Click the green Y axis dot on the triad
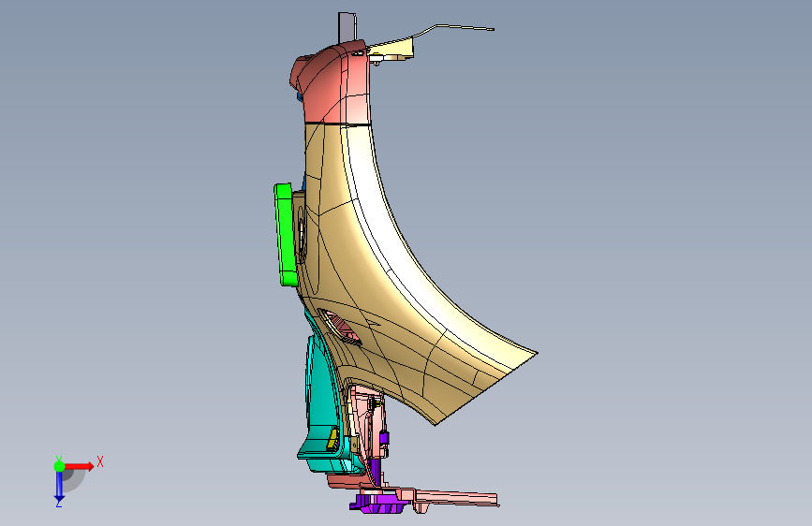 (59, 466)
